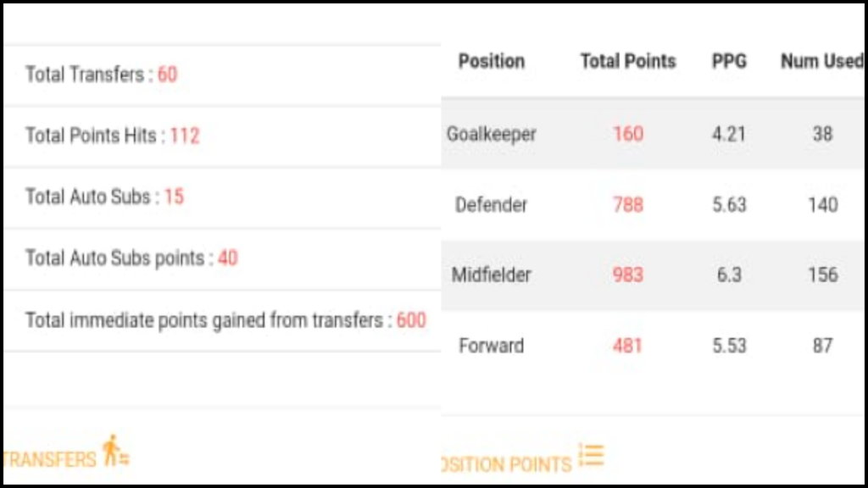The image size is (868, 488).
Task: Select the Position column header
Action: [x=492, y=61]
